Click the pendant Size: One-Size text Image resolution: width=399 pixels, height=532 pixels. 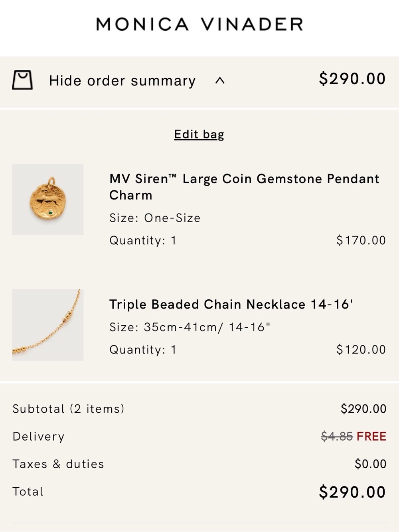(155, 218)
